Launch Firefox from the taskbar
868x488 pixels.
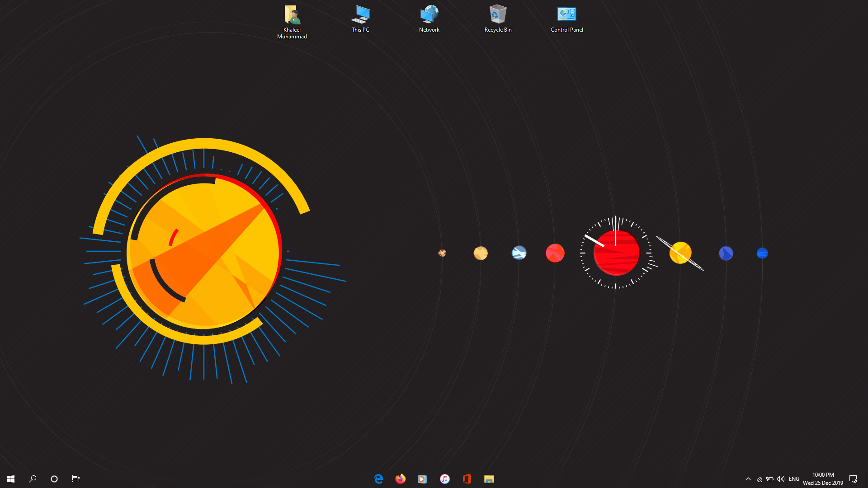401,479
